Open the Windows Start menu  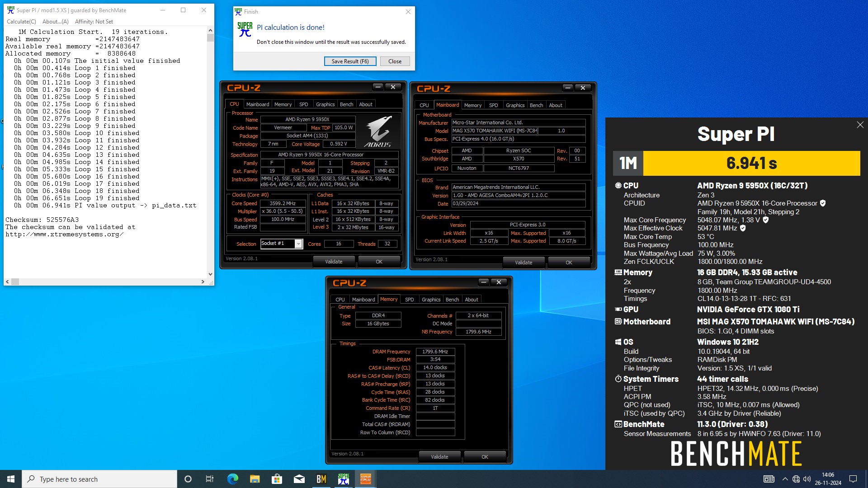(x=11, y=479)
